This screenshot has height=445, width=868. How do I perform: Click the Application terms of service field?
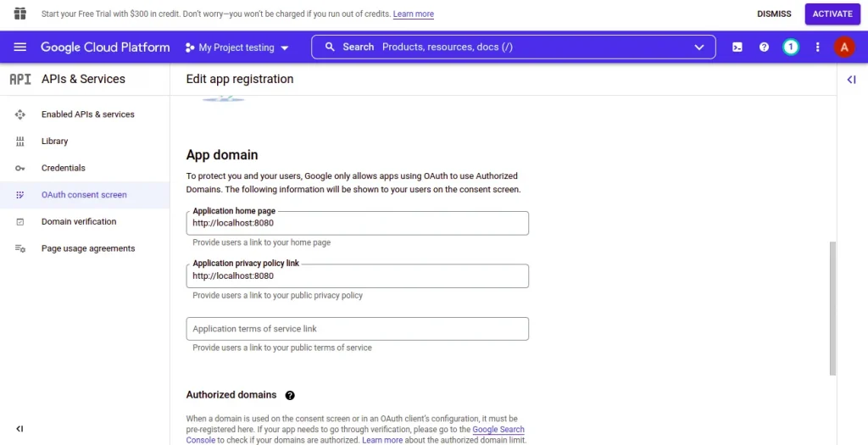357,329
